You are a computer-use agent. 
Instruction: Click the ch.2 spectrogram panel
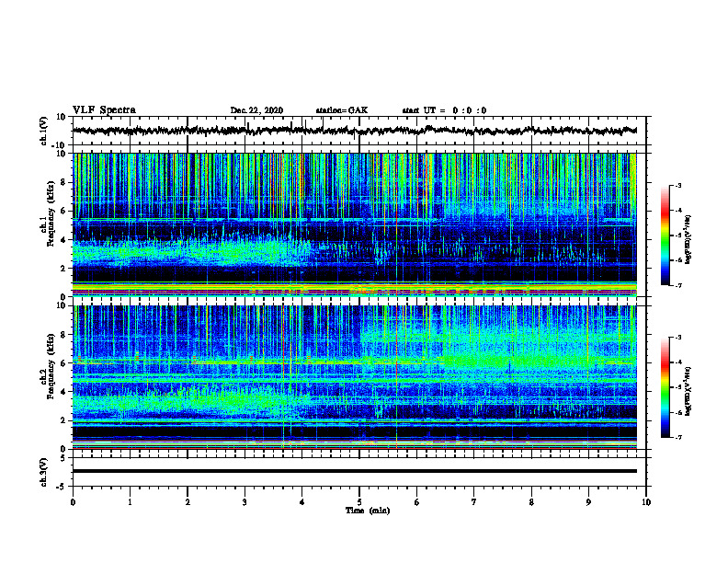pyautogui.click(x=355, y=377)
